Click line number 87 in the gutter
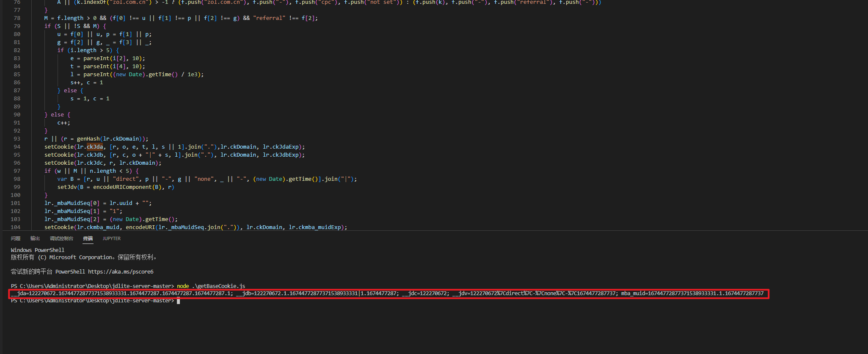Image resolution: width=868 pixels, height=354 pixels. (x=17, y=91)
